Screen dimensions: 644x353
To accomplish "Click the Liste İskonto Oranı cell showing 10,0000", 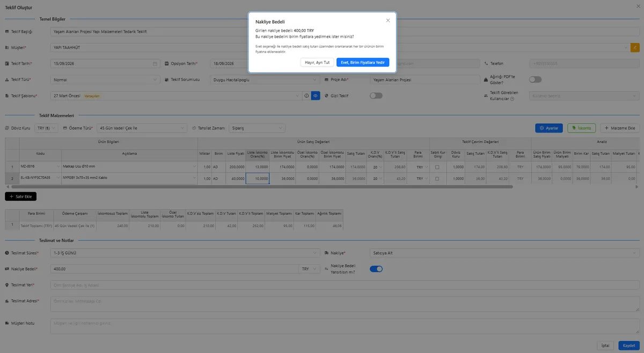I will (258, 178).
